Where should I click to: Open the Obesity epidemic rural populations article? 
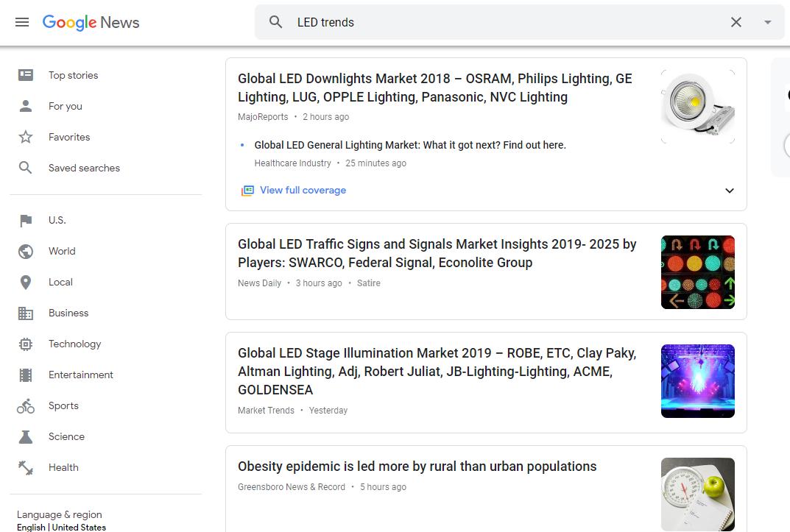click(417, 467)
